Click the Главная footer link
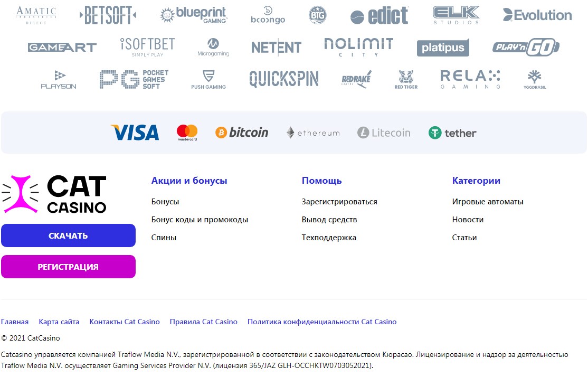 point(15,322)
